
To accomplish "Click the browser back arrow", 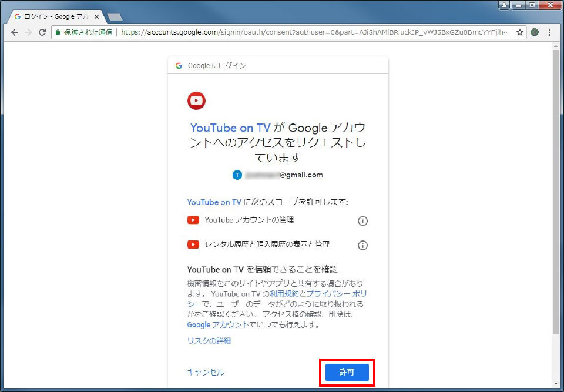I will (14, 32).
